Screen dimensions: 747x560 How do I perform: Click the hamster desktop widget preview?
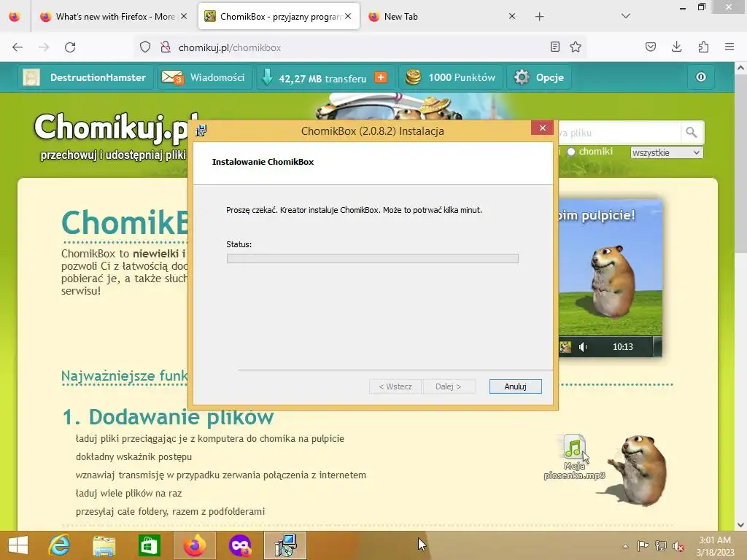click(611, 278)
